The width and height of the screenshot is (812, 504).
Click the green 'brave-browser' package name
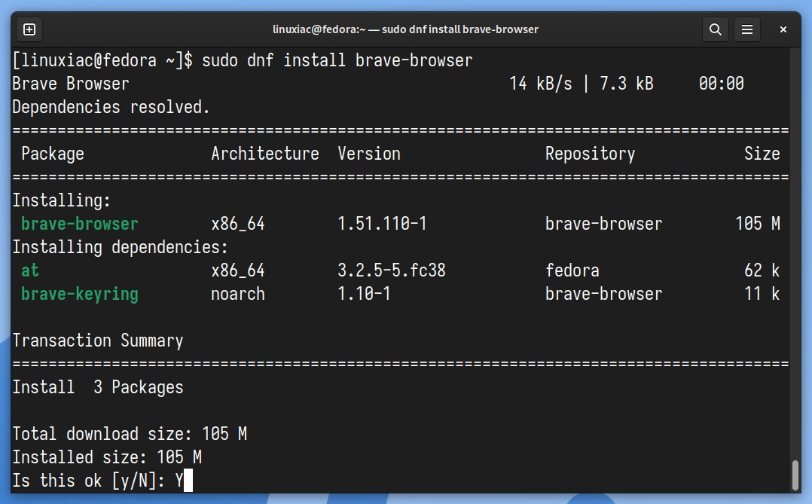80,224
